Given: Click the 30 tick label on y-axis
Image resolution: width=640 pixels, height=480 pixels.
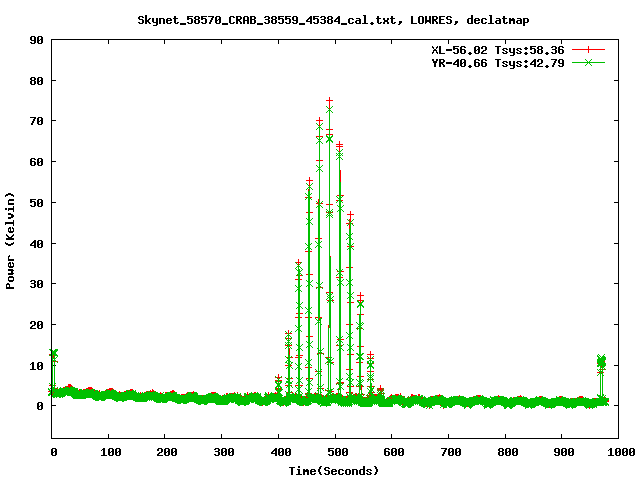Looking at the screenshot, I should click(36, 284).
